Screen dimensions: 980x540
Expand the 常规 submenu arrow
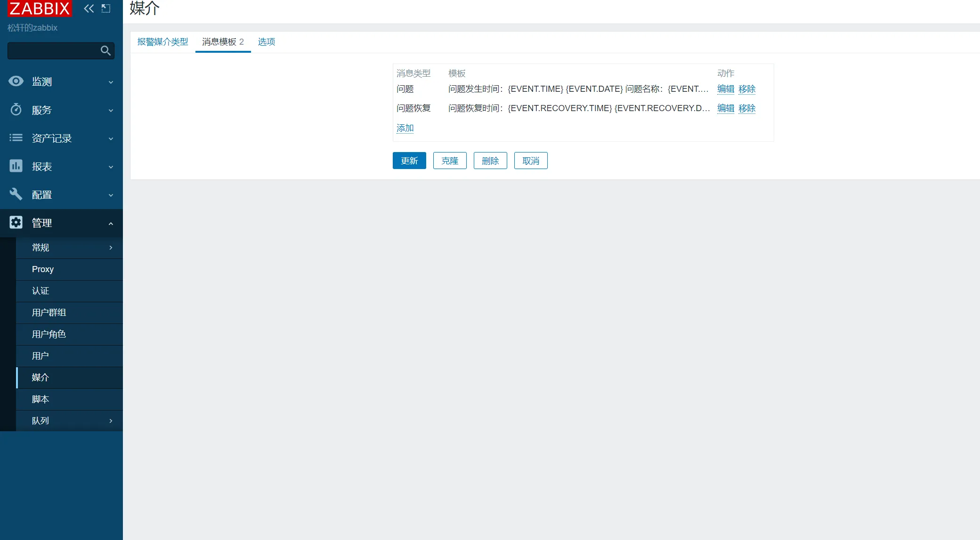pyautogui.click(x=111, y=248)
